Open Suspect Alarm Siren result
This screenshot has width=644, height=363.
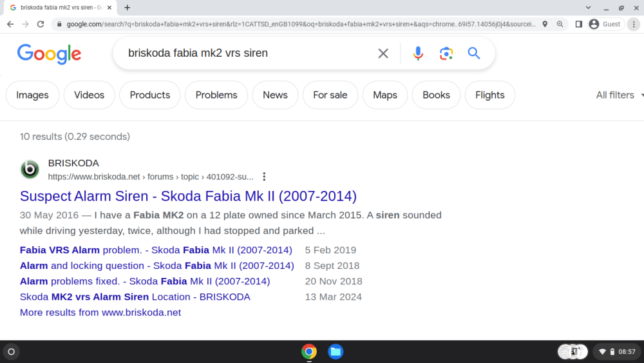pyautogui.click(x=188, y=196)
